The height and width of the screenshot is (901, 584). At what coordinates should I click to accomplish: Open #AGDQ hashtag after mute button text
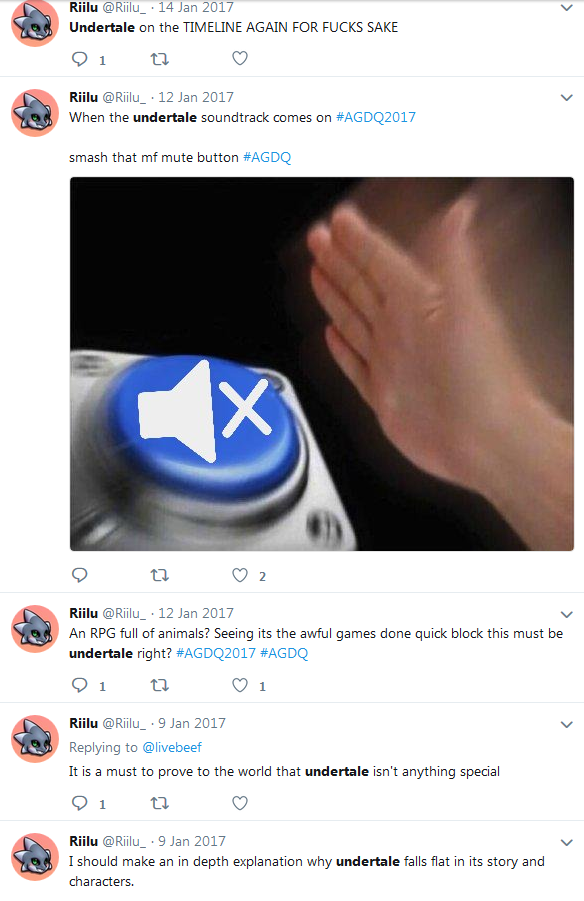pyautogui.click(x=267, y=157)
